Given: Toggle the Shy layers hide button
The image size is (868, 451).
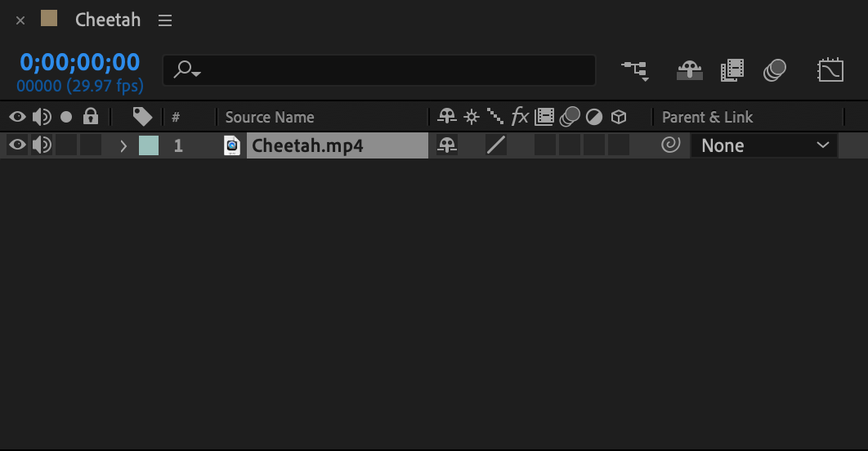Looking at the screenshot, I should 689,70.
